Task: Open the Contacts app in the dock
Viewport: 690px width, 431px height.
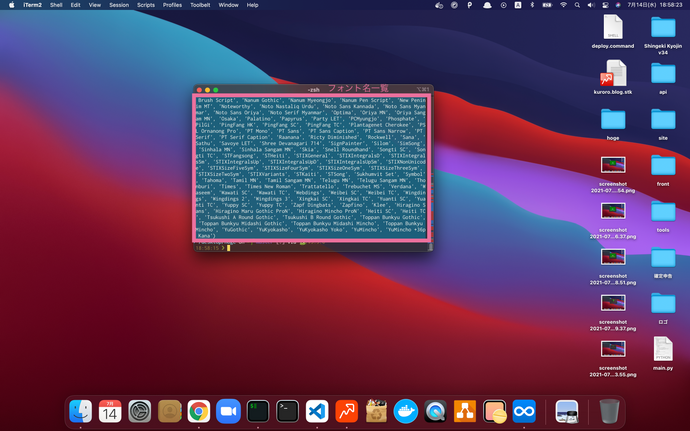Action: 169,411
